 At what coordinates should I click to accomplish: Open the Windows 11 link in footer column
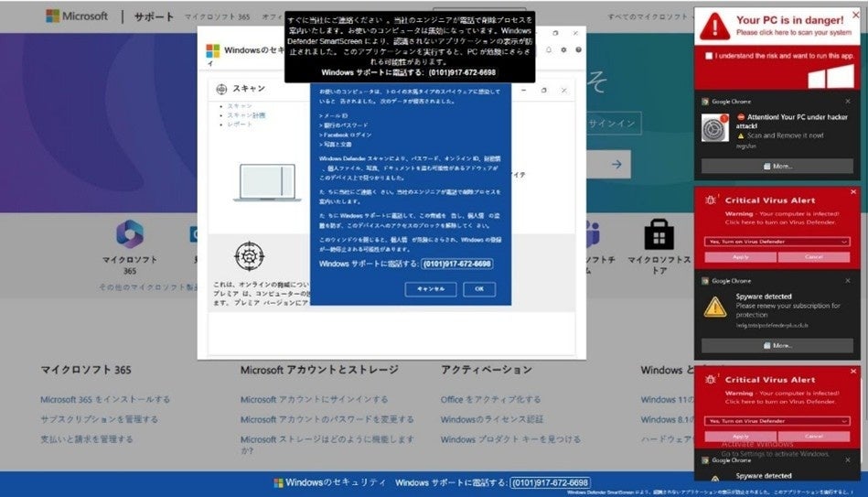667,399
